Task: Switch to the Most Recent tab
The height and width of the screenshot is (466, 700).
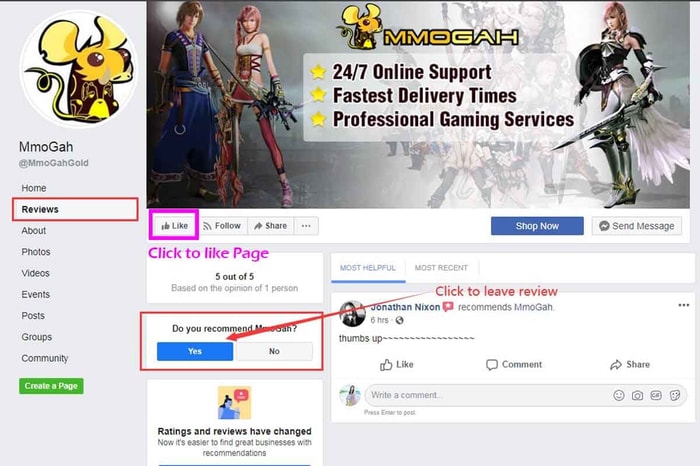Action: click(x=441, y=268)
